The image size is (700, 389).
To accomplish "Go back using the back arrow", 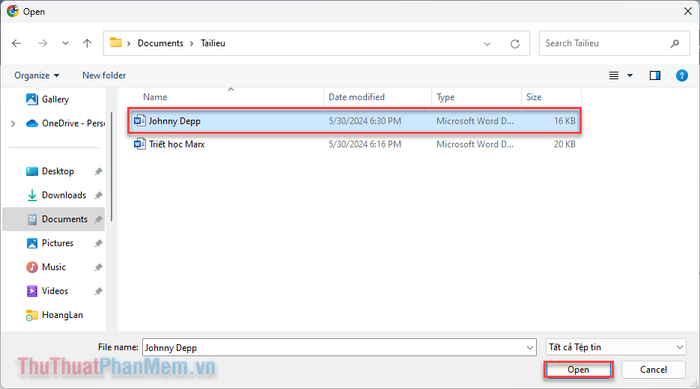I will pyautogui.click(x=17, y=43).
